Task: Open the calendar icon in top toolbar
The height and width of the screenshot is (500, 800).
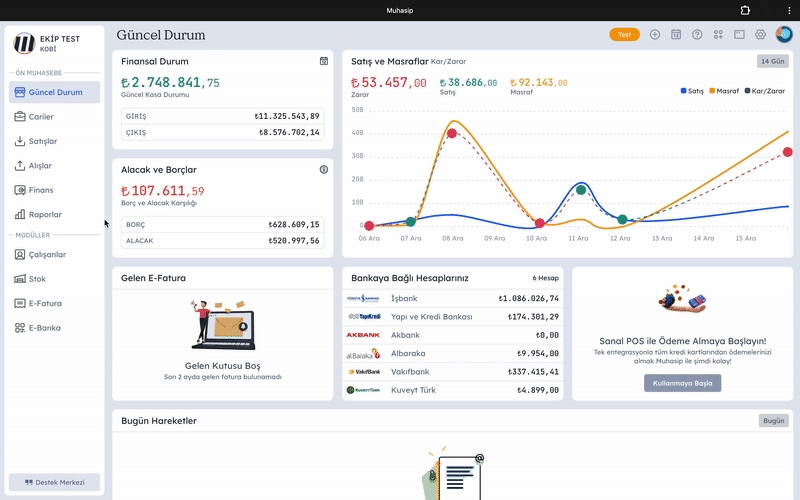Action: 676,34
